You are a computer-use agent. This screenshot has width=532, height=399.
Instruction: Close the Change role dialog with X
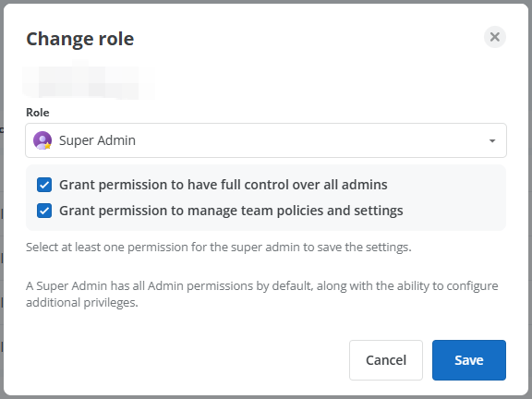tap(495, 37)
